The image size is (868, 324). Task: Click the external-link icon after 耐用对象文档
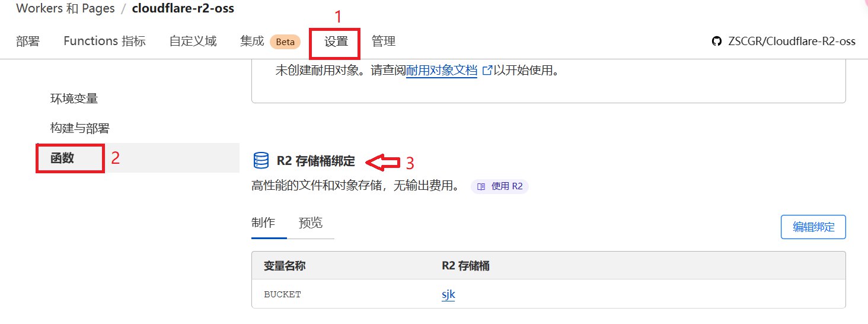pos(487,71)
